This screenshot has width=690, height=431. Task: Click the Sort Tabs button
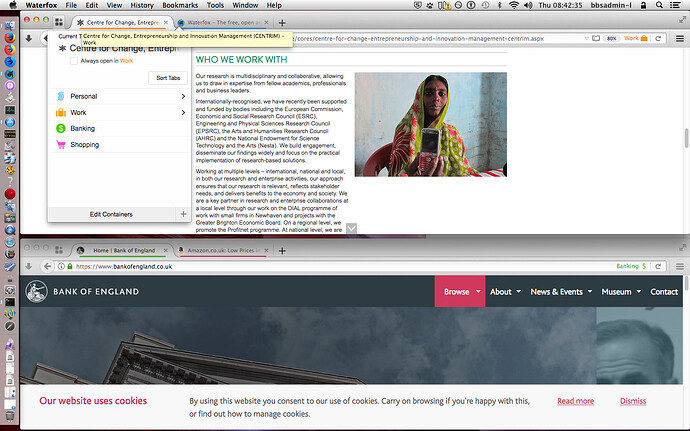(x=168, y=78)
